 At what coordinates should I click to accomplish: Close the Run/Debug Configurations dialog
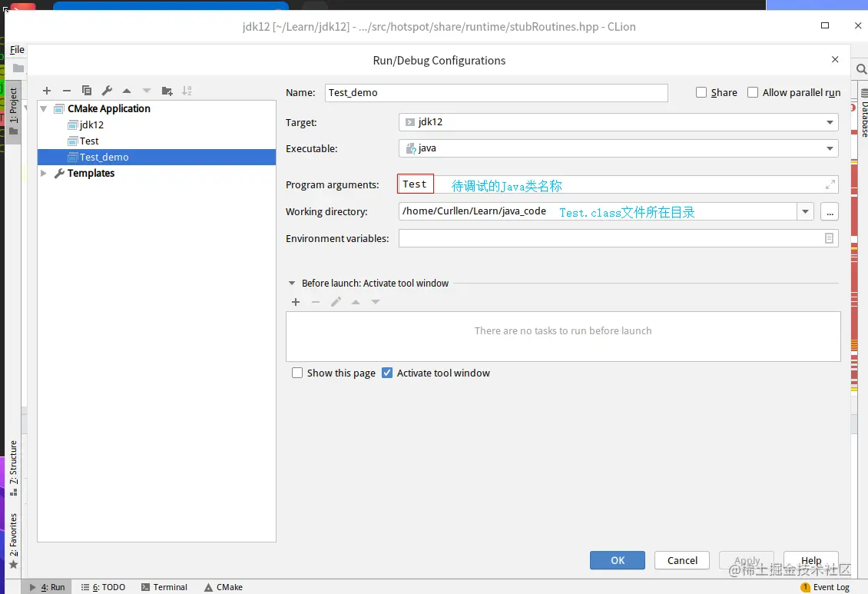tap(835, 59)
